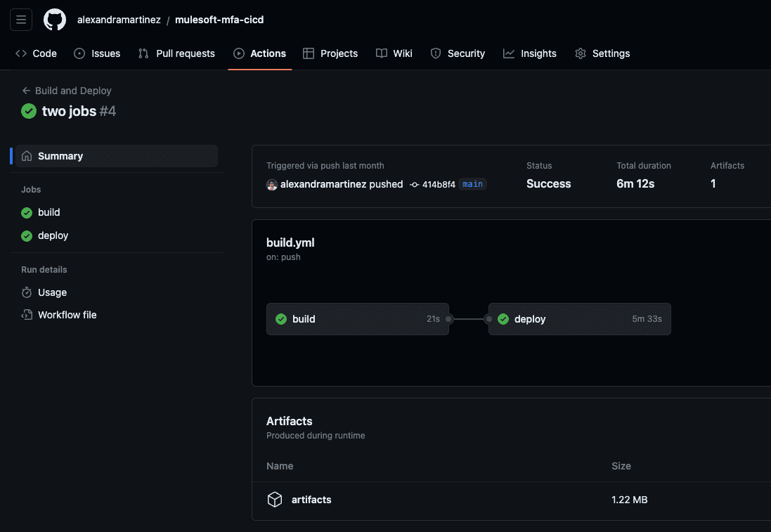
Task: Click the 5m 33s deploy duration
Action: click(x=647, y=319)
